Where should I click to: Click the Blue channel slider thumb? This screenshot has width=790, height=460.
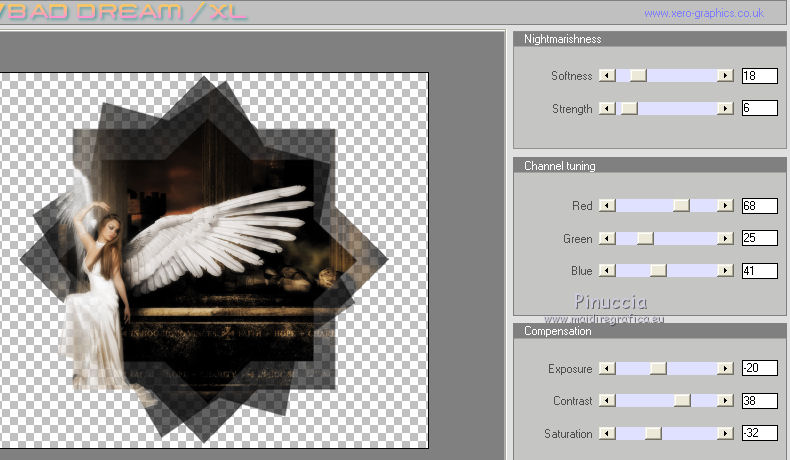[659, 271]
